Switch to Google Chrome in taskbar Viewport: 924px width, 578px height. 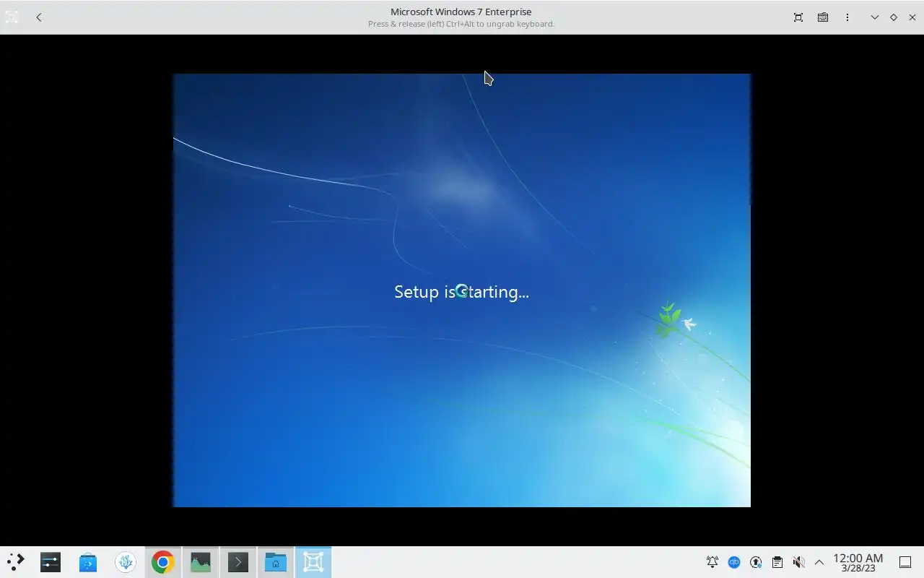tap(163, 562)
